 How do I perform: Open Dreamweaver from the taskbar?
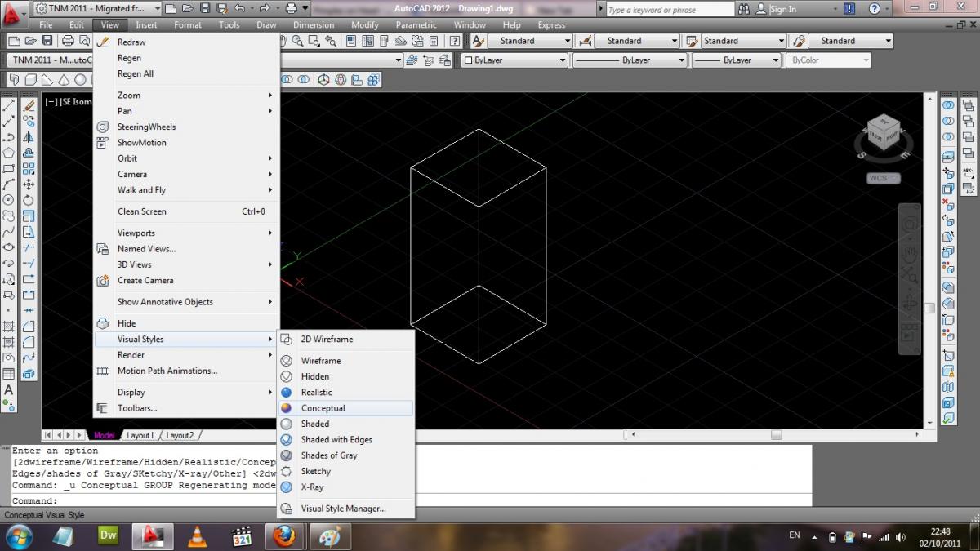coord(109,536)
